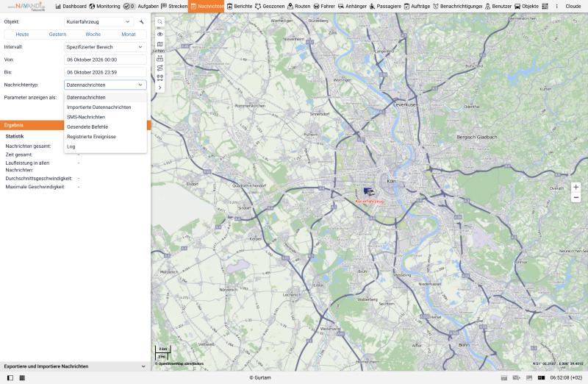Image resolution: width=588 pixels, height=384 pixels.
Task: Click the Von date field
Action: point(105,60)
